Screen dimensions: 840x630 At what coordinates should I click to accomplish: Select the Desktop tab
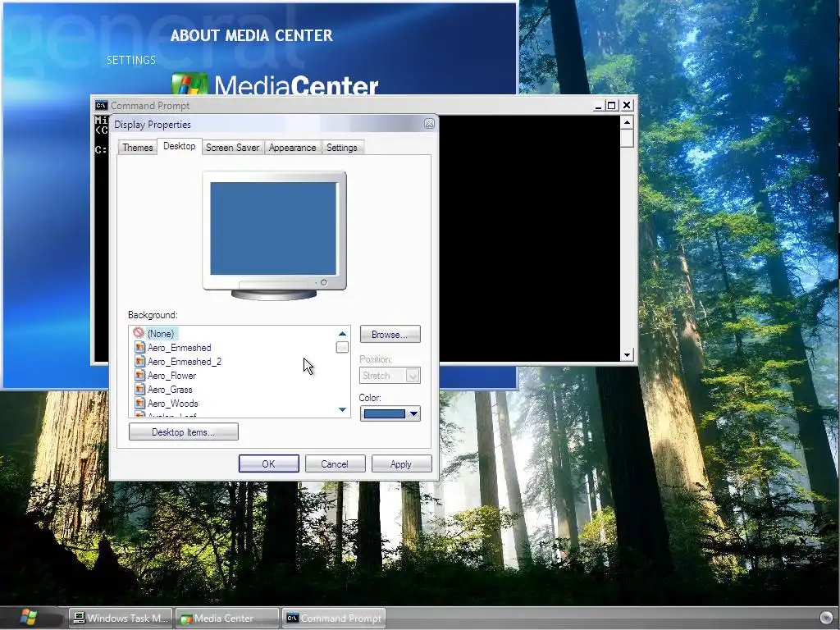(x=179, y=146)
